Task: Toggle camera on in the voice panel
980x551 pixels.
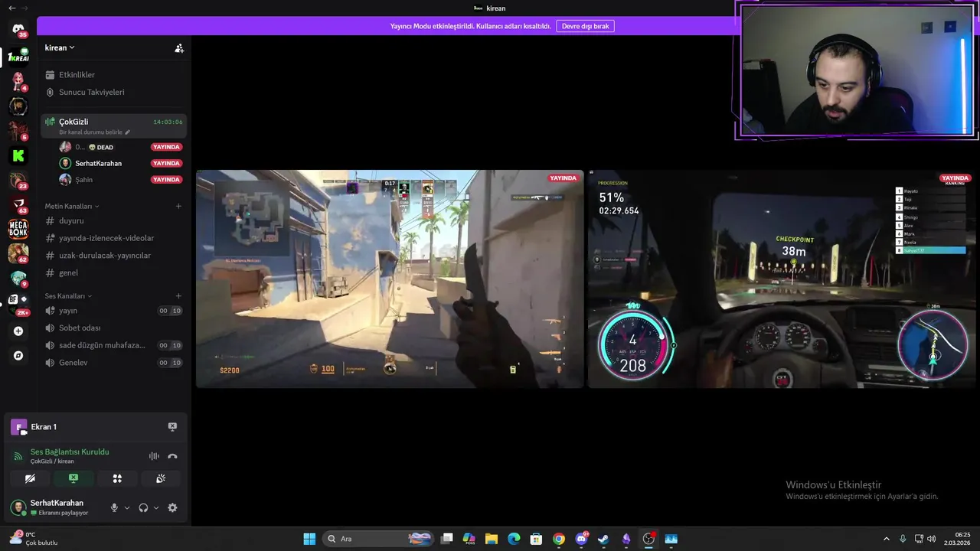Action: (30, 478)
